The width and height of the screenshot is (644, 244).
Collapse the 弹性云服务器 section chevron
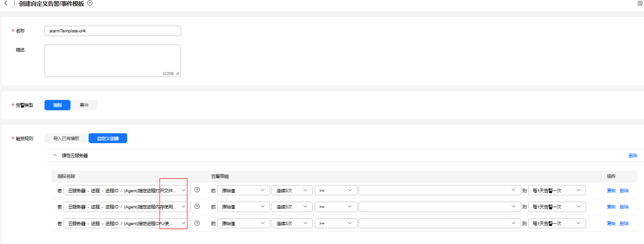click(55, 155)
